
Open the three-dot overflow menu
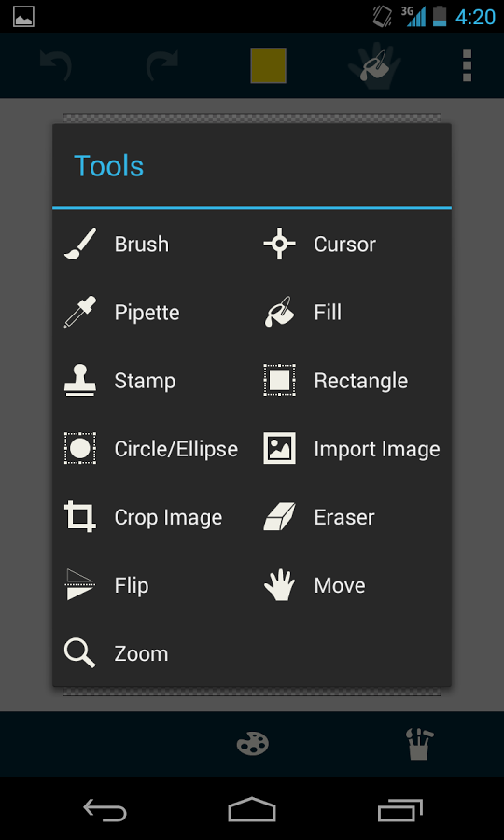tap(467, 65)
